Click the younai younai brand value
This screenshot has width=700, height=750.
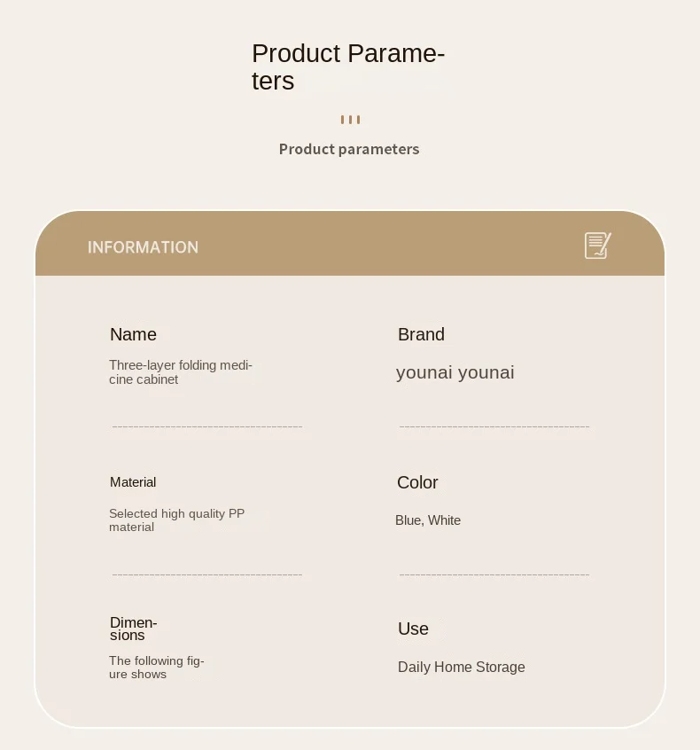[455, 372]
